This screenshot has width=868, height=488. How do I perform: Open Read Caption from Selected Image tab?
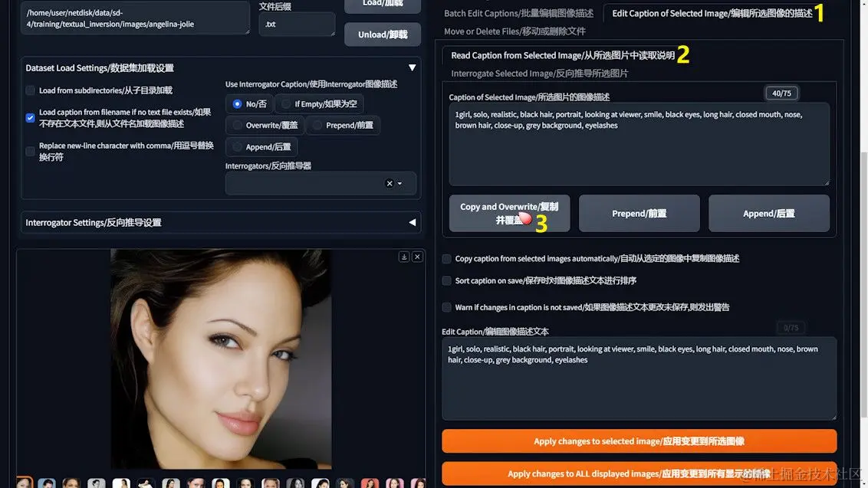pos(562,55)
